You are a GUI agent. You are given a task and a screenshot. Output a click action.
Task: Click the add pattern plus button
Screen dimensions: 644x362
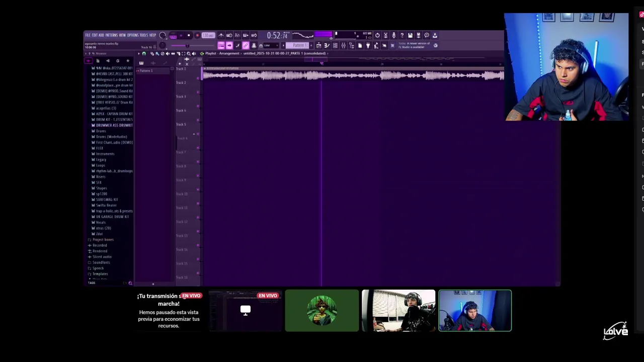pyautogui.click(x=311, y=46)
